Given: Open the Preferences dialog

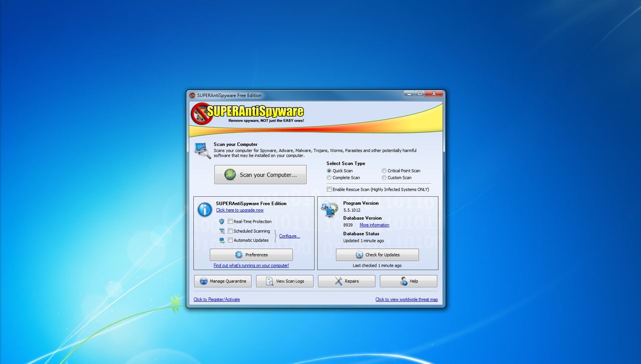Looking at the screenshot, I should point(251,255).
